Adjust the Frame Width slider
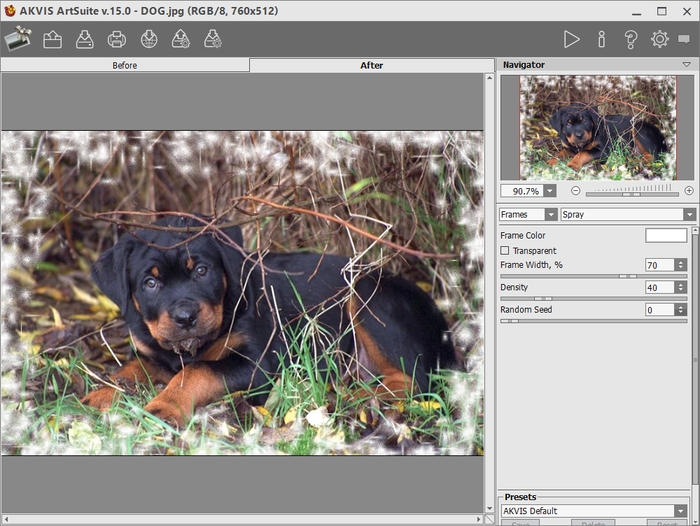The height and width of the screenshot is (526, 700). coord(593,276)
